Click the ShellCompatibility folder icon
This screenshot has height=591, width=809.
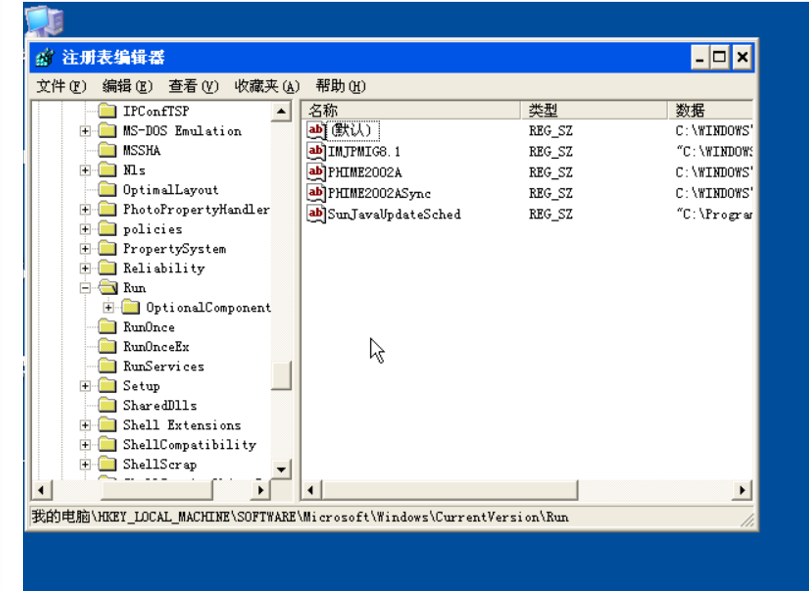pyautogui.click(x=107, y=444)
